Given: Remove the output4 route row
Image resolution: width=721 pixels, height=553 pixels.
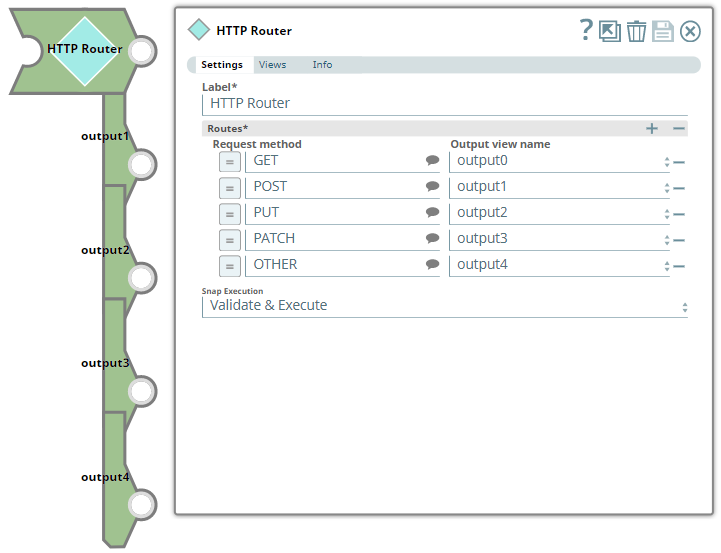Looking at the screenshot, I should pos(679,266).
